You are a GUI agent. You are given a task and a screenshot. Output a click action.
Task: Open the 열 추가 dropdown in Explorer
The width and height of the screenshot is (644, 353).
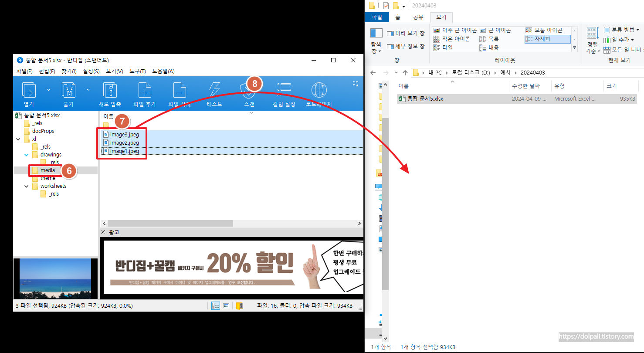tap(619, 40)
